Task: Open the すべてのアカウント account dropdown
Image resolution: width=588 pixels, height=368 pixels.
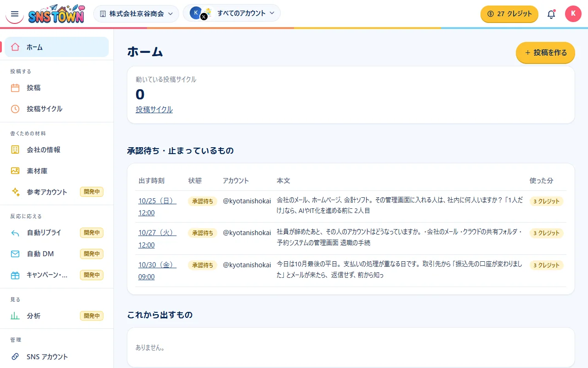Action: click(x=232, y=13)
